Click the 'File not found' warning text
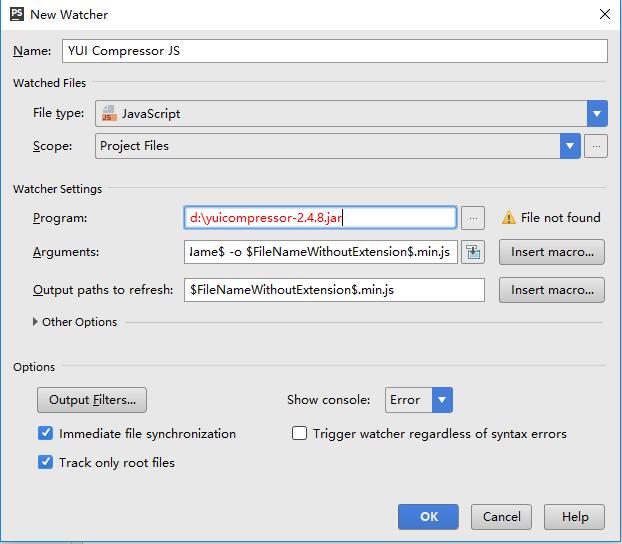 (561, 217)
